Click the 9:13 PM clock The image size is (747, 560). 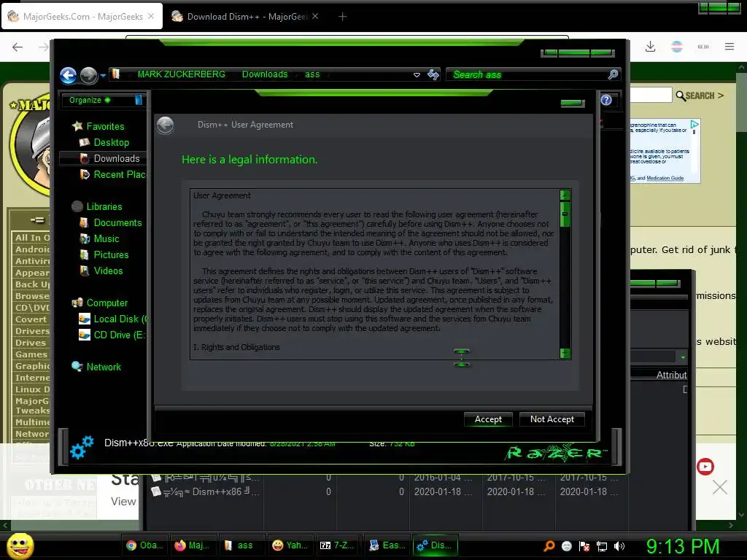point(683,546)
